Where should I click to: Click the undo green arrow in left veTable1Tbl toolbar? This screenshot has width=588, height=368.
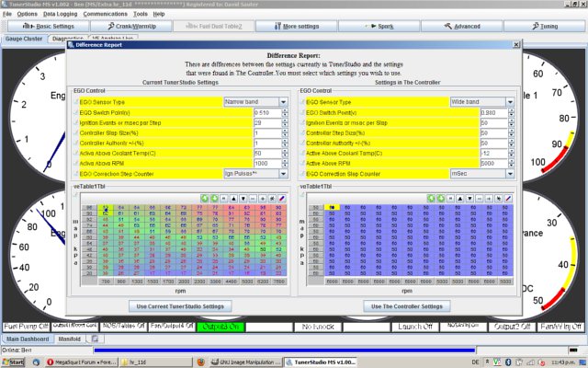[x=204, y=198]
